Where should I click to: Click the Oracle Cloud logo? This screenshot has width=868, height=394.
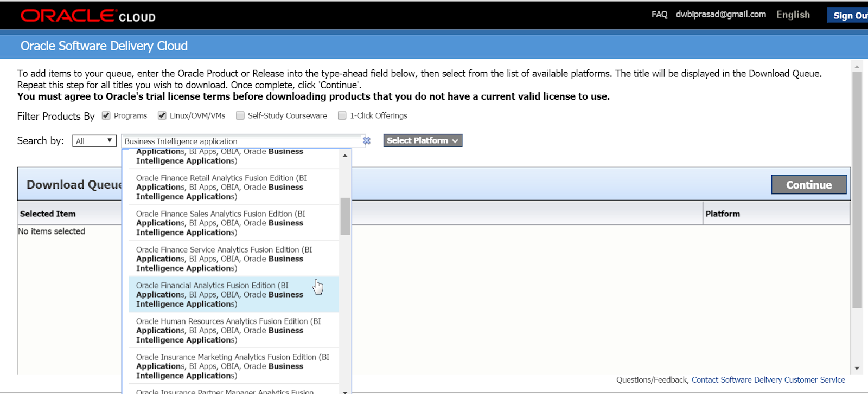point(88,16)
